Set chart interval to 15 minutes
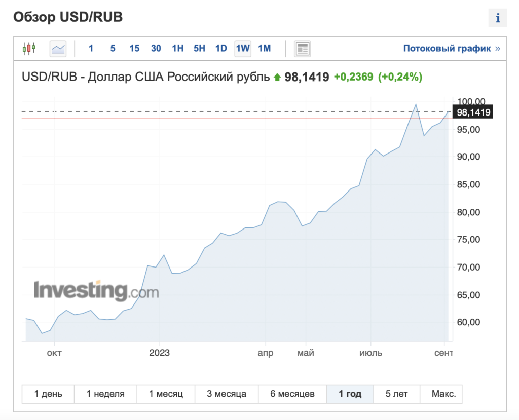 (x=134, y=49)
